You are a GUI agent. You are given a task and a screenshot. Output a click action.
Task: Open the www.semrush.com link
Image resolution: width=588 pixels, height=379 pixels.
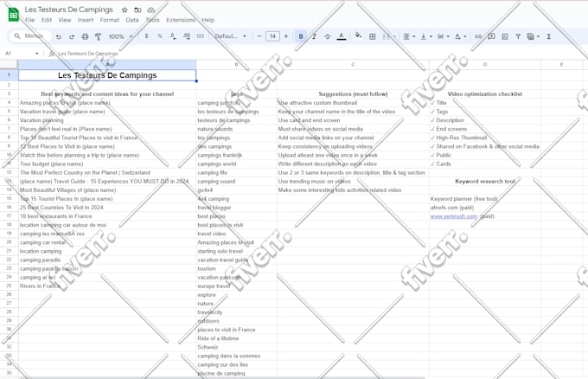[x=454, y=216]
